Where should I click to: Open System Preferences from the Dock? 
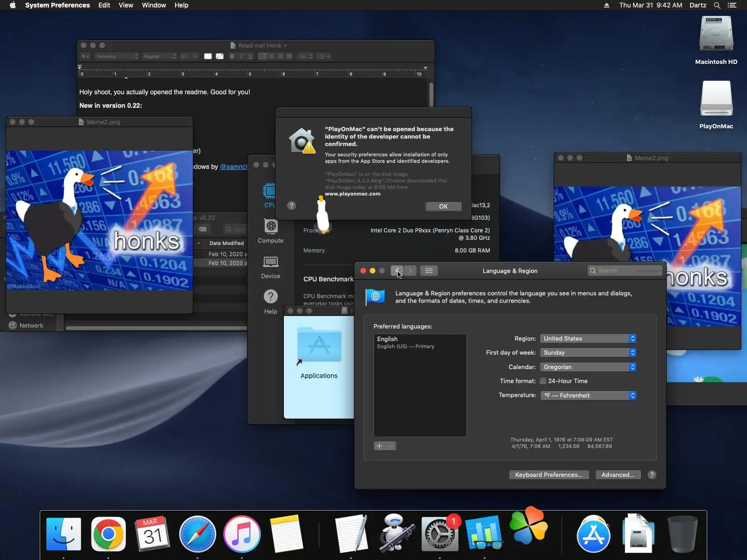pyautogui.click(x=440, y=534)
